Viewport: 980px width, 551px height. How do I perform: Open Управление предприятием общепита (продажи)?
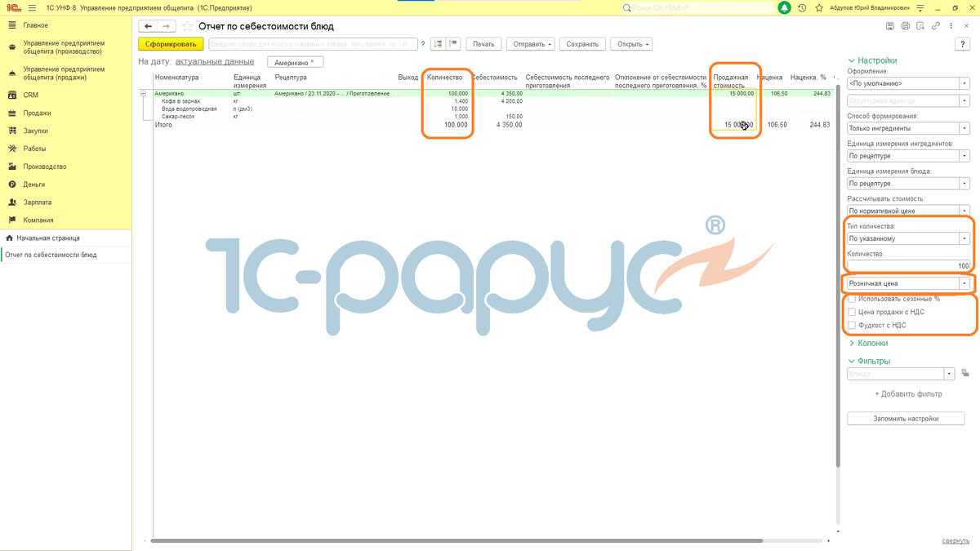(65, 73)
